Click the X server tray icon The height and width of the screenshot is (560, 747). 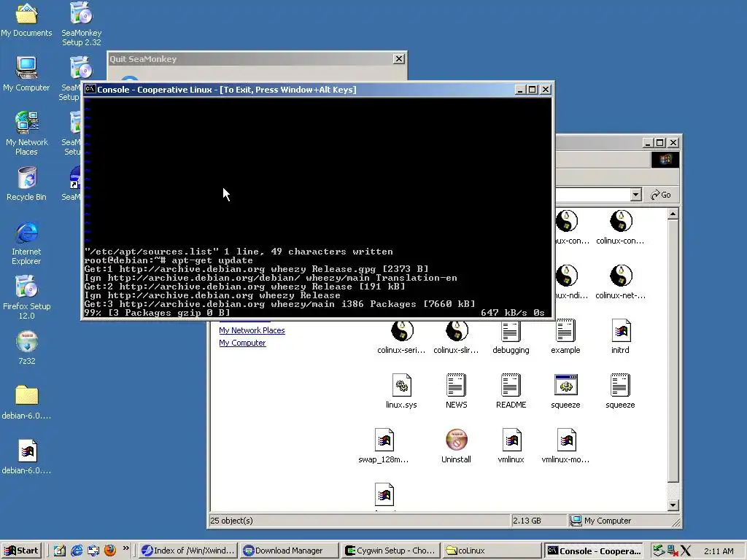click(686, 551)
